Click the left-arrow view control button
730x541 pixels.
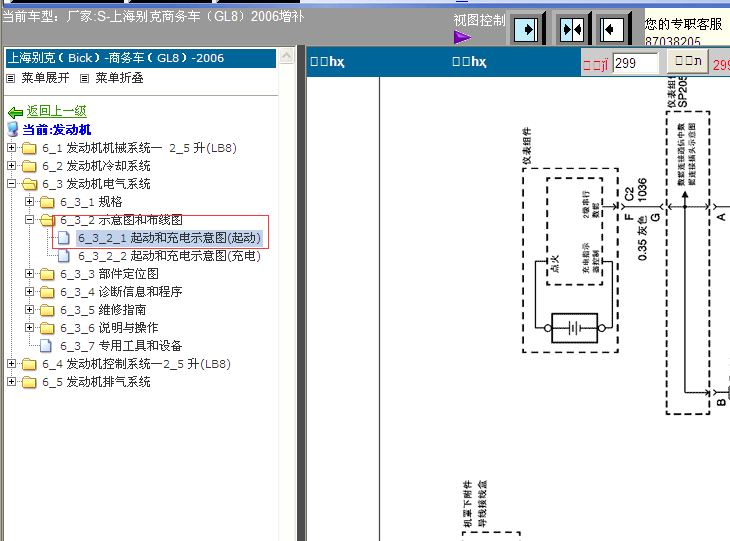(x=611, y=30)
